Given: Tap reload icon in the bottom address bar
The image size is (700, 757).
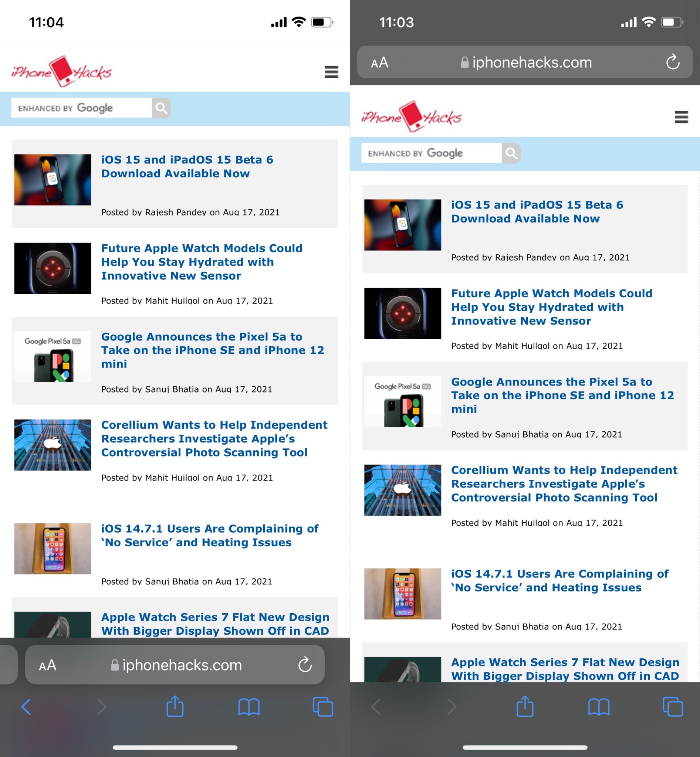Looking at the screenshot, I should (305, 665).
